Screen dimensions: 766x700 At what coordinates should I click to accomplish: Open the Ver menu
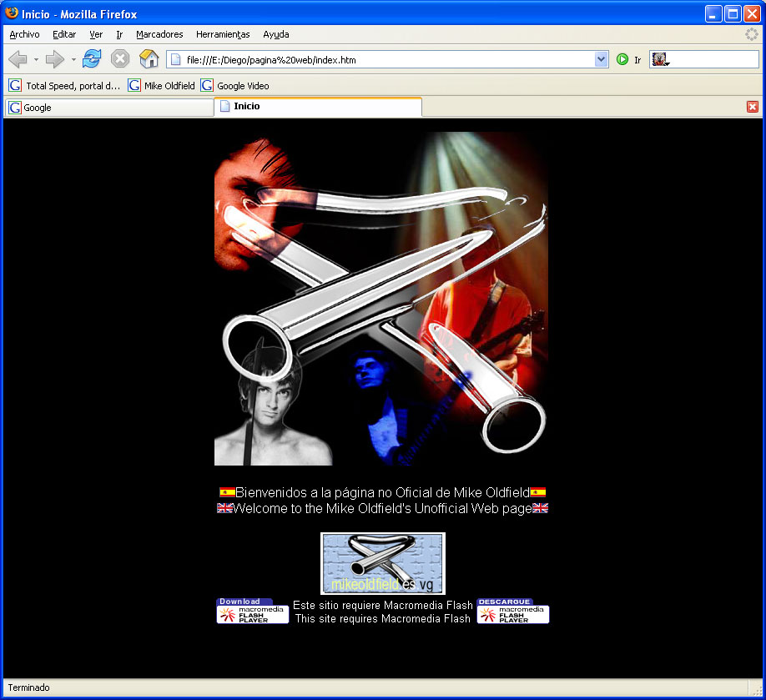tap(96, 34)
